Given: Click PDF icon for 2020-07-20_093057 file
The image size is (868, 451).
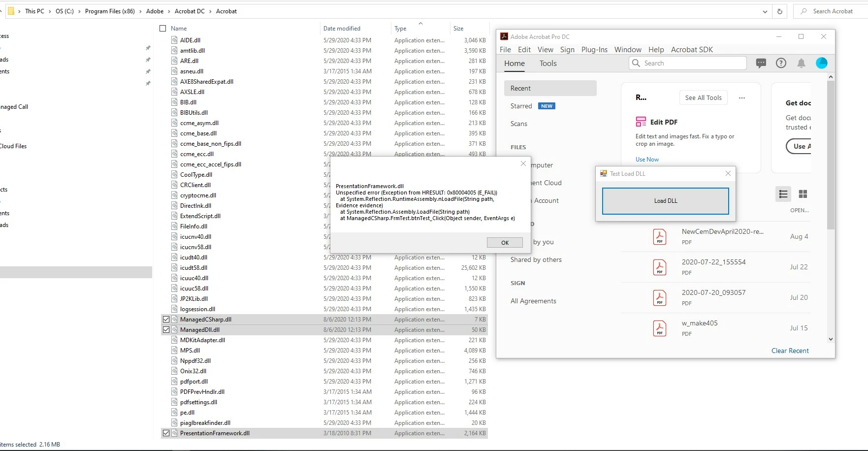Looking at the screenshot, I should click(x=660, y=298).
